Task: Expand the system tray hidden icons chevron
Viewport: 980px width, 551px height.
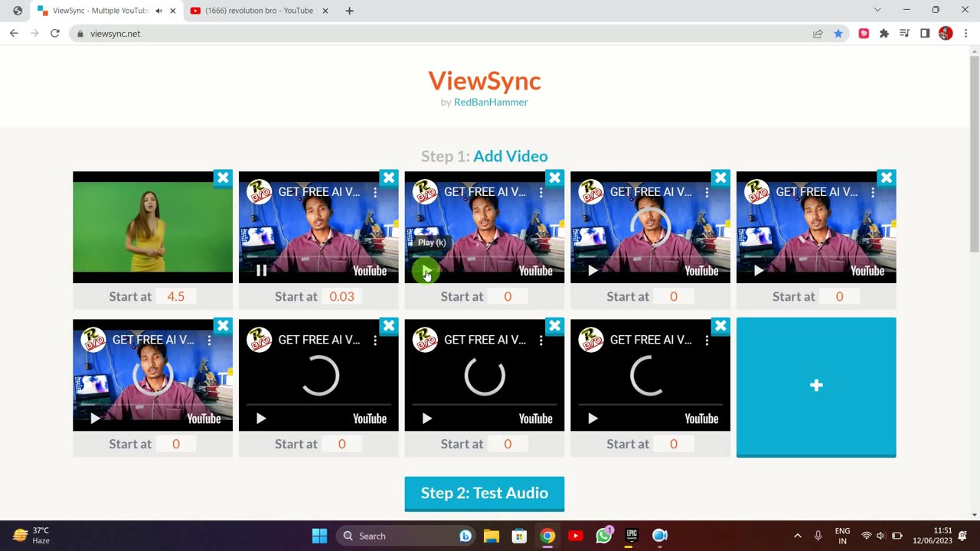Action: [798, 536]
